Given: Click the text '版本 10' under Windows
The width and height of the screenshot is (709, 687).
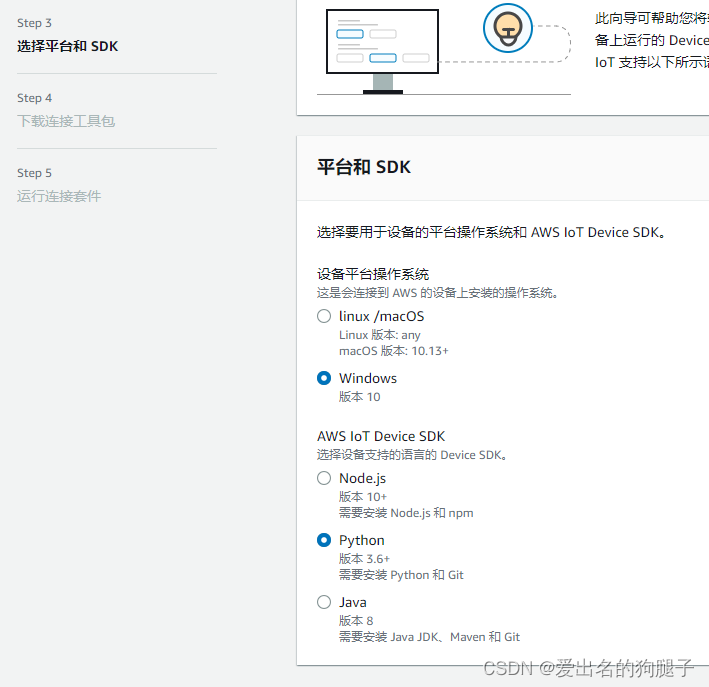Looking at the screenshot, I should pyautogui.click(x=359, y=397).
